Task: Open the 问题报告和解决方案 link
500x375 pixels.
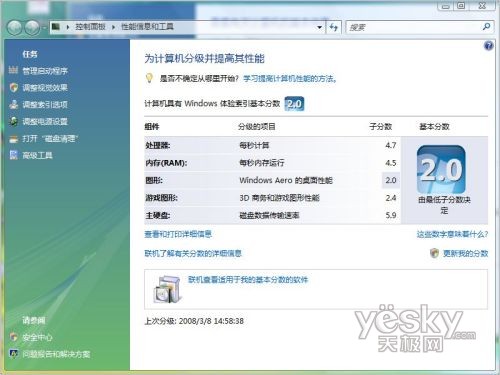Action: tap(56, 354)
